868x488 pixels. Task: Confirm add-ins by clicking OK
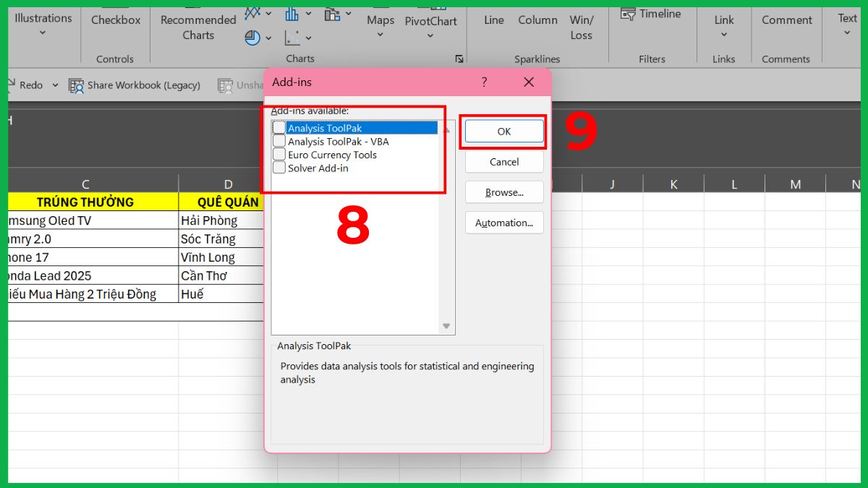tap(503, 132)
